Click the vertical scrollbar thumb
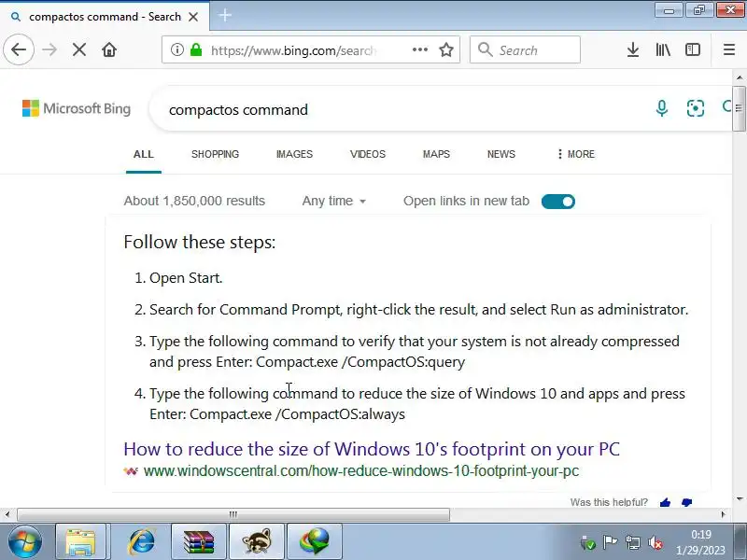Screen dimensions: 747x560 739,108
